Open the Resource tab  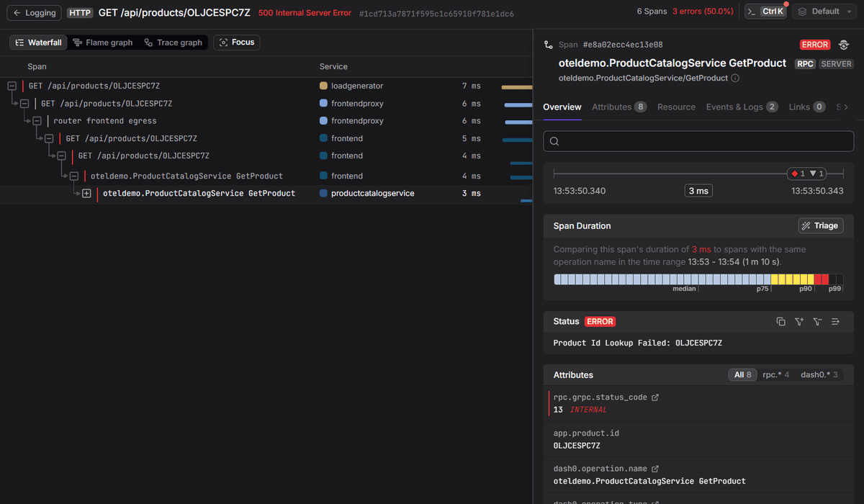click(x=676, y=107)
